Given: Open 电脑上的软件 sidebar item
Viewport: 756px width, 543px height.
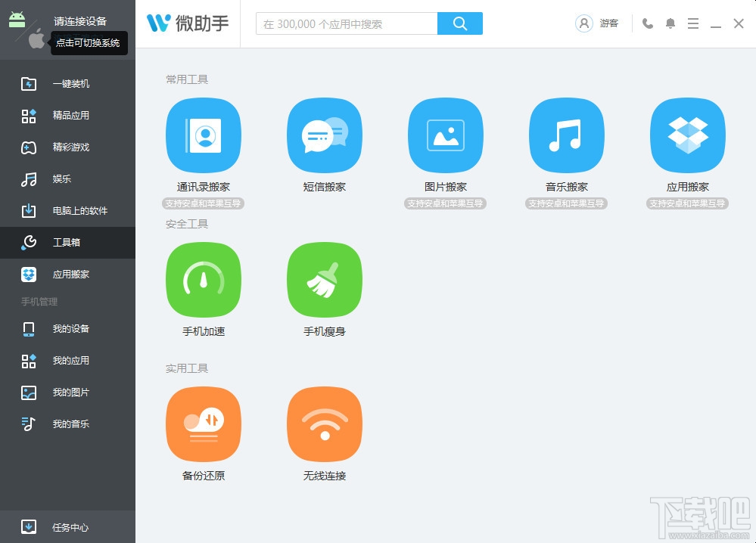Looking at the screenshot, I should (x=67, y=211).
